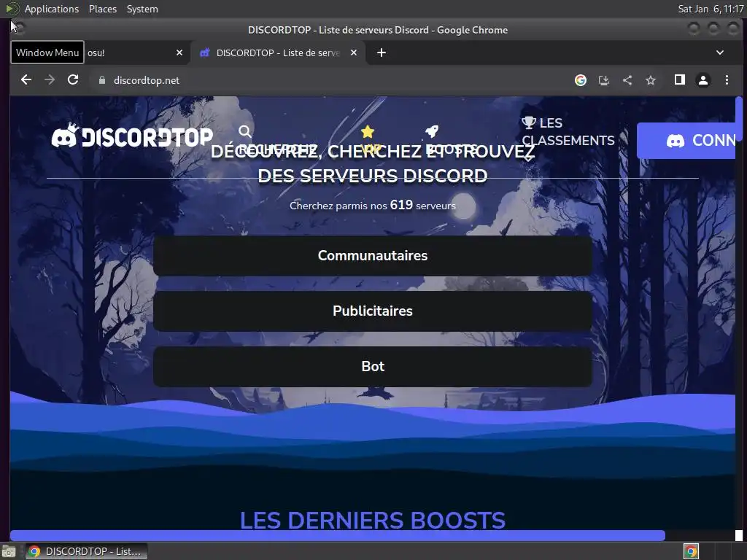Open the search magnifier in site navigation
This screenshot has height=560, width=747.
coord(245,131)
